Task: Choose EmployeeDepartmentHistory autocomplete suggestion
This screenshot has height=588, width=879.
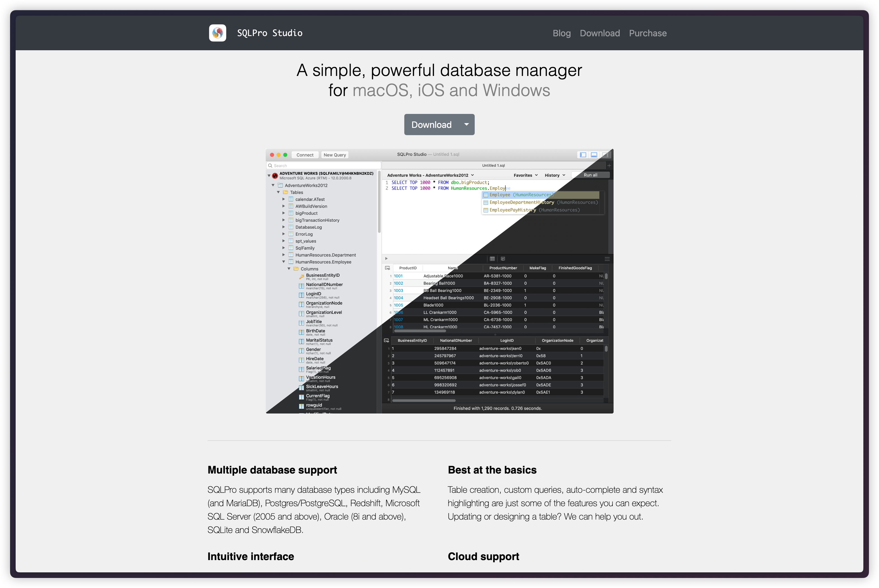Action: [541, 202]
